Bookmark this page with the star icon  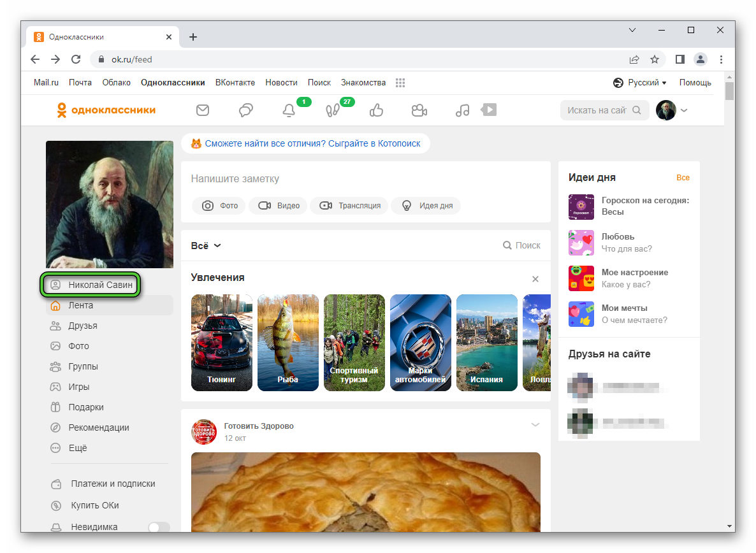(654, 59)
